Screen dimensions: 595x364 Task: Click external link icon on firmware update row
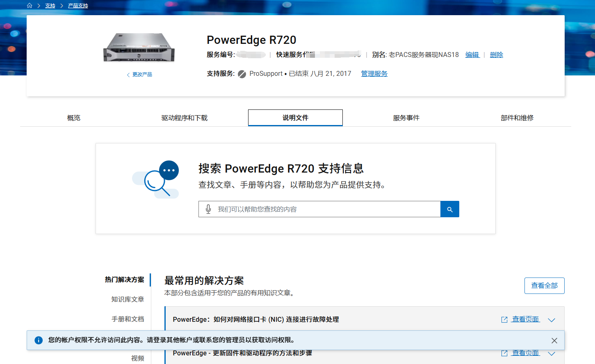click(x=504, y=353)
